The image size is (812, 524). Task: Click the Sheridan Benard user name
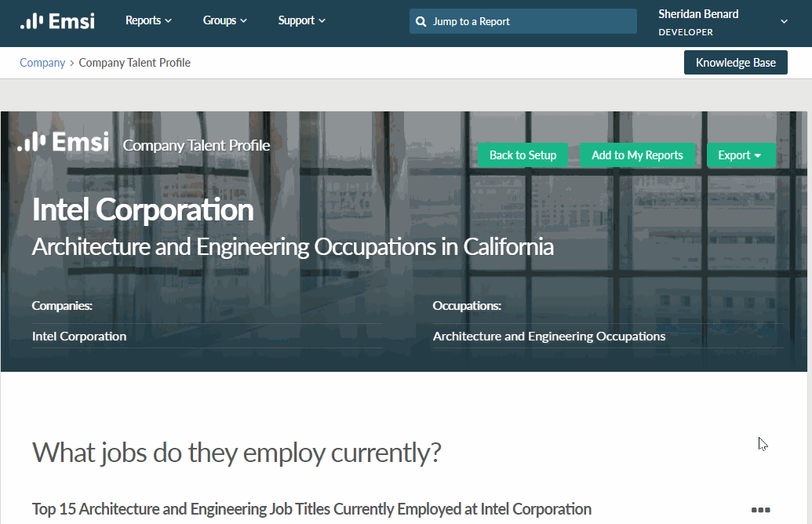pyautogui.click(x=698, y=14)
